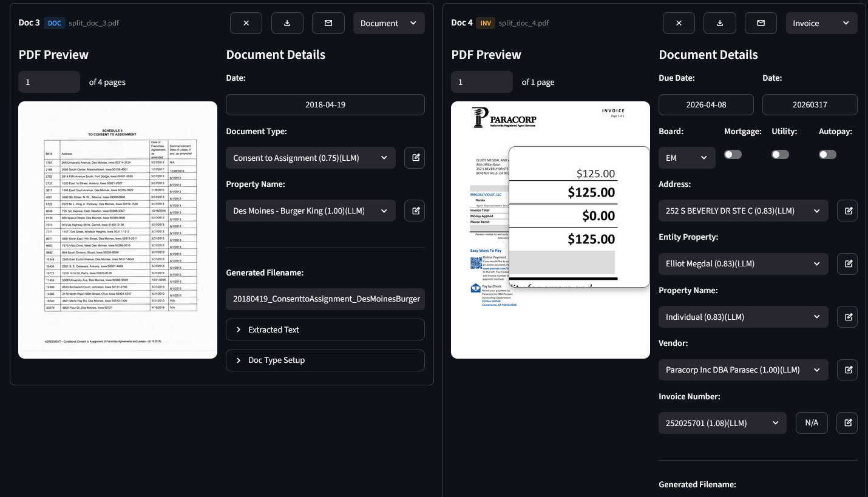Open the Des Moines - Burger King dropdown
Image resolution: width=868 pixels, height=497 pixels.
pos(310,211)
